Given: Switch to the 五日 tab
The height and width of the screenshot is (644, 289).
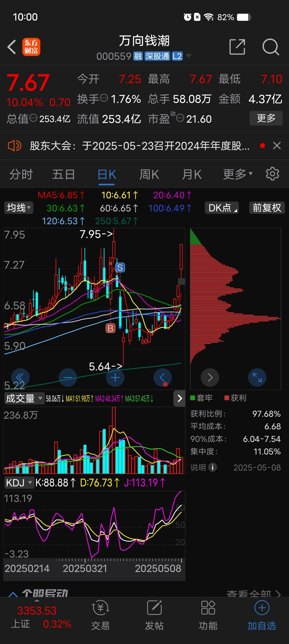Looking at the screenshot, I should click(x=63, y=174).
